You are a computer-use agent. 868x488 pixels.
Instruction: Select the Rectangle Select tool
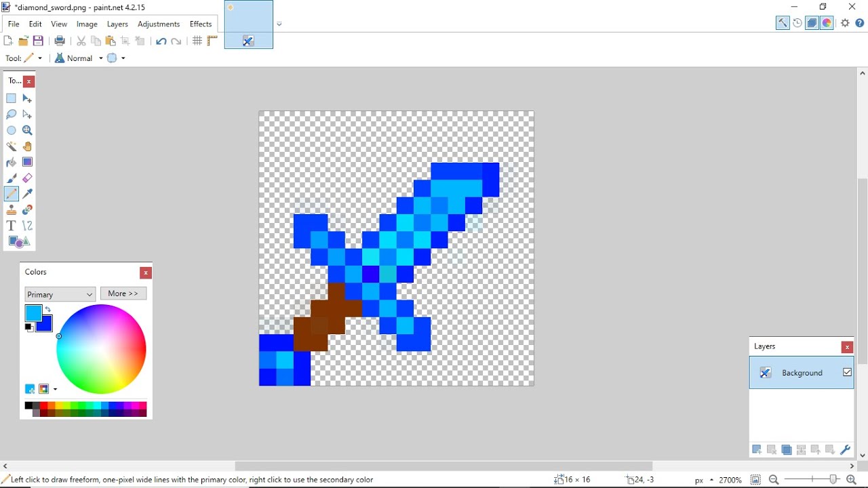(x=12, y=99)
